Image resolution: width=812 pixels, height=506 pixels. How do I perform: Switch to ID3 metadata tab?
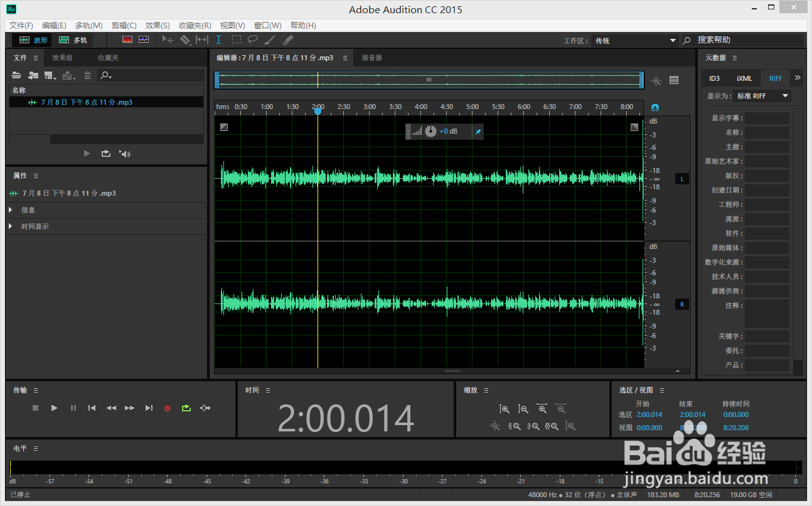pos(715,78)
